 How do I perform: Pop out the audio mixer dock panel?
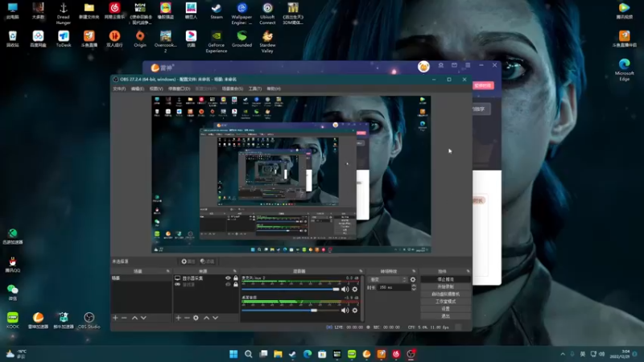click(x=361, y=271)
